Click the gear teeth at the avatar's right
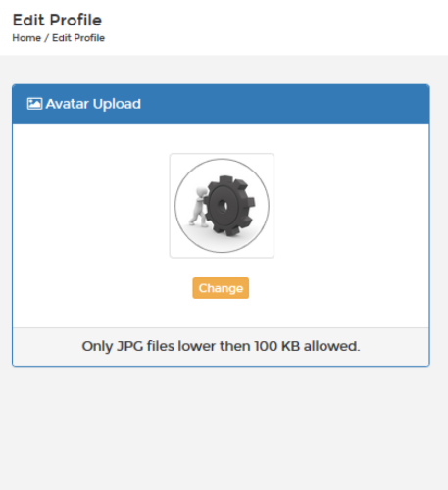 (x=248, y=204)
